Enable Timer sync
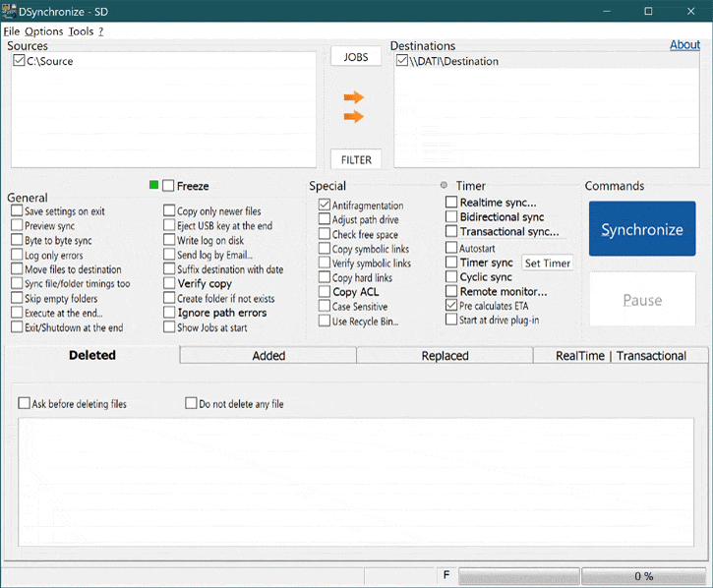The height and width of the screenshot is (588, 713). [451, 263]
